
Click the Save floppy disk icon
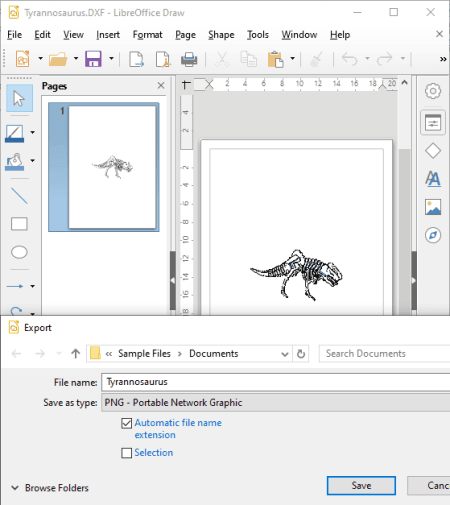click(x=93, y=59)
